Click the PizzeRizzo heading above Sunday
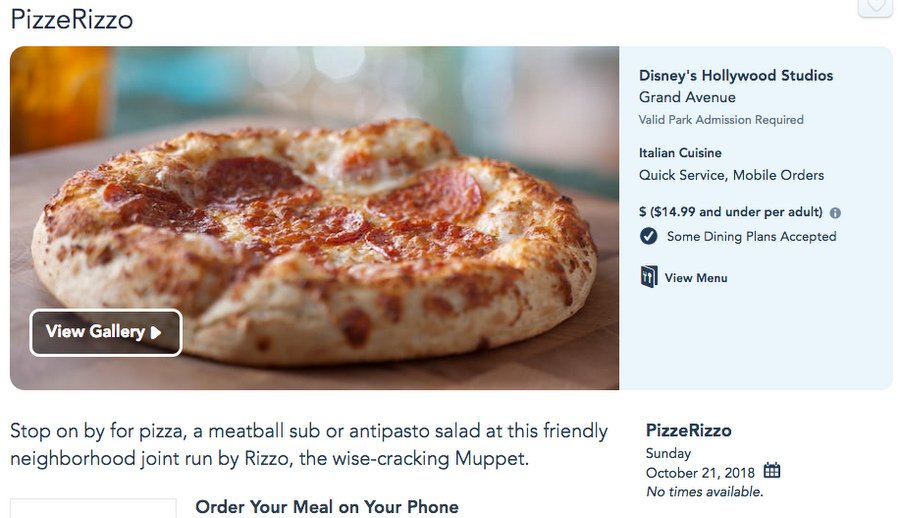 click(688, 431)
